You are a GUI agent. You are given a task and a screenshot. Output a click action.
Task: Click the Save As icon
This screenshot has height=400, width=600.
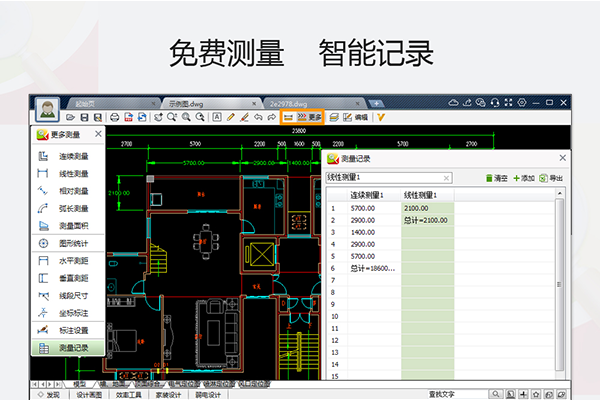coord(98,117)
